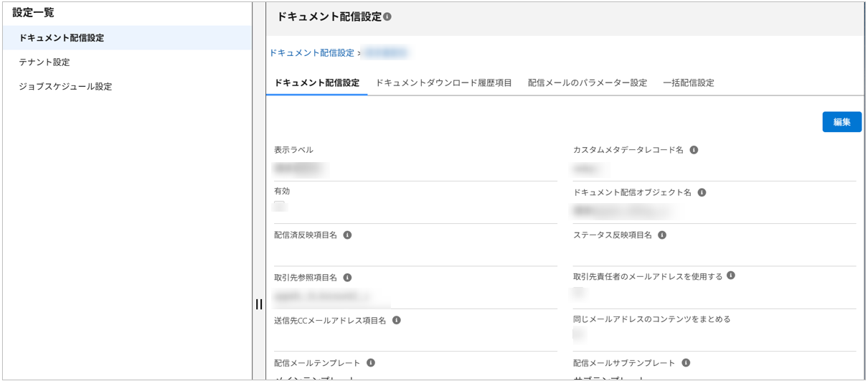Open テナント設定 in the sidebar
The image size is (868, 381).
point(44,62)
